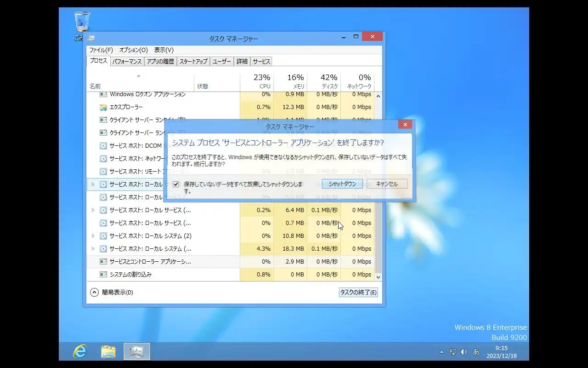This screenshot has height=368, width=588.
Task: Click the 10.8 MB memory cell
Action: (290, 236)
